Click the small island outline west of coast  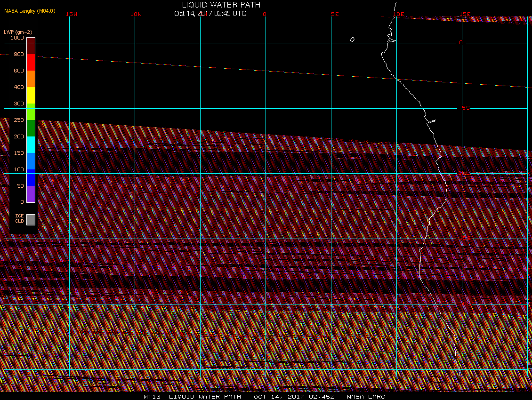pos(352,40)
